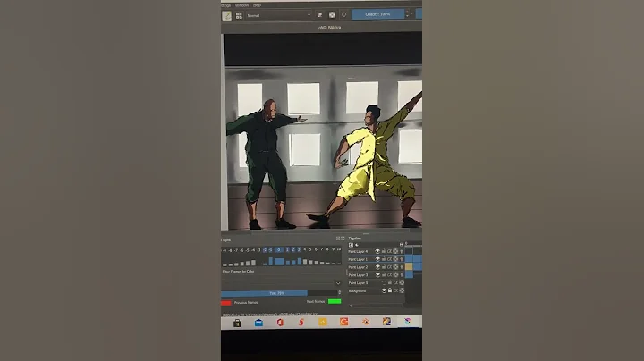Lock Paint Layer 4
This screenshot has height=361, width=644.
(384, 251)
